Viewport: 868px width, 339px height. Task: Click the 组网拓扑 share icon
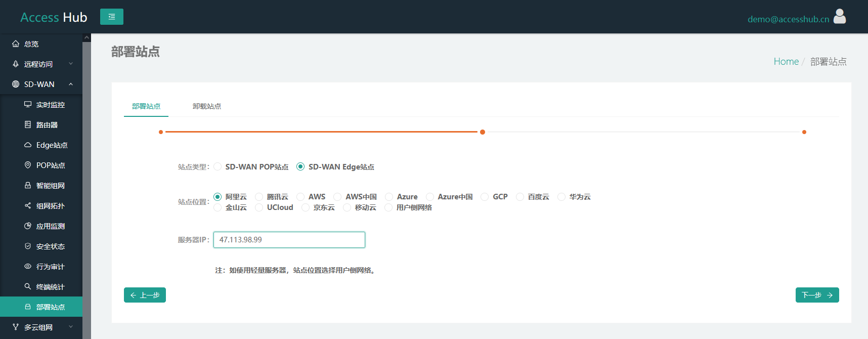28,206
